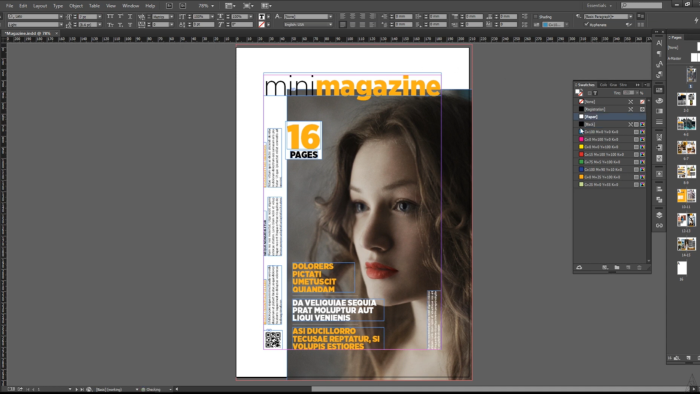700x394 pixels.
Task: Click the fill/stroke proxy in Swatches panel
Action: [579, 92]
